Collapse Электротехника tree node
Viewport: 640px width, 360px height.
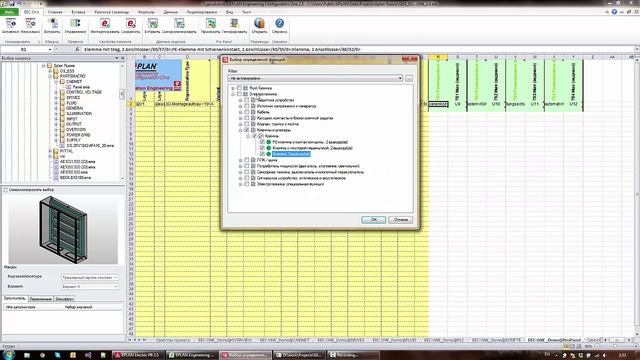tap(233, 94)
